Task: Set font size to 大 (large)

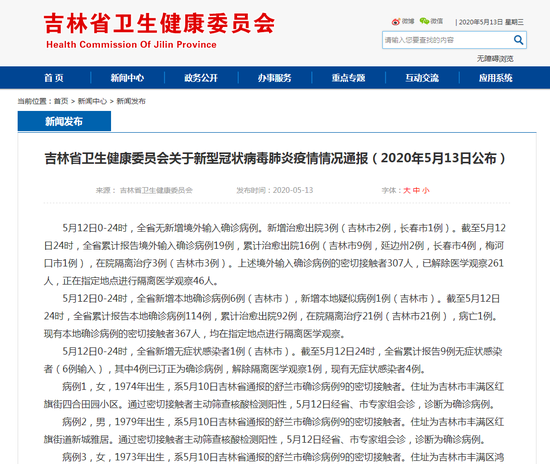Action: pos(407,190)
